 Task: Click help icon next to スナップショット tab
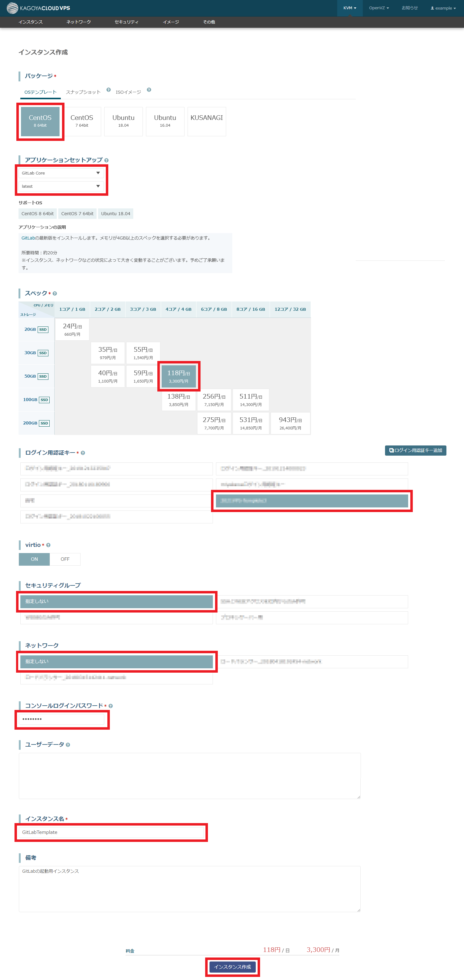109,90
